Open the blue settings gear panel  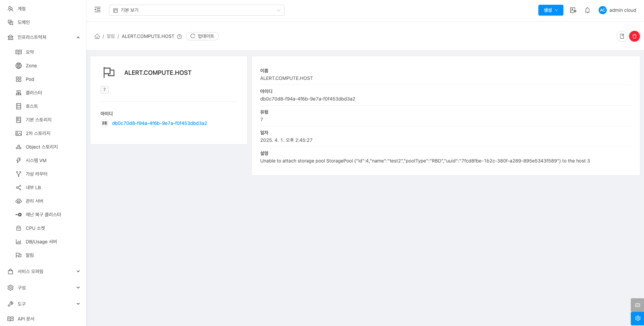click(x=637, y=318)
